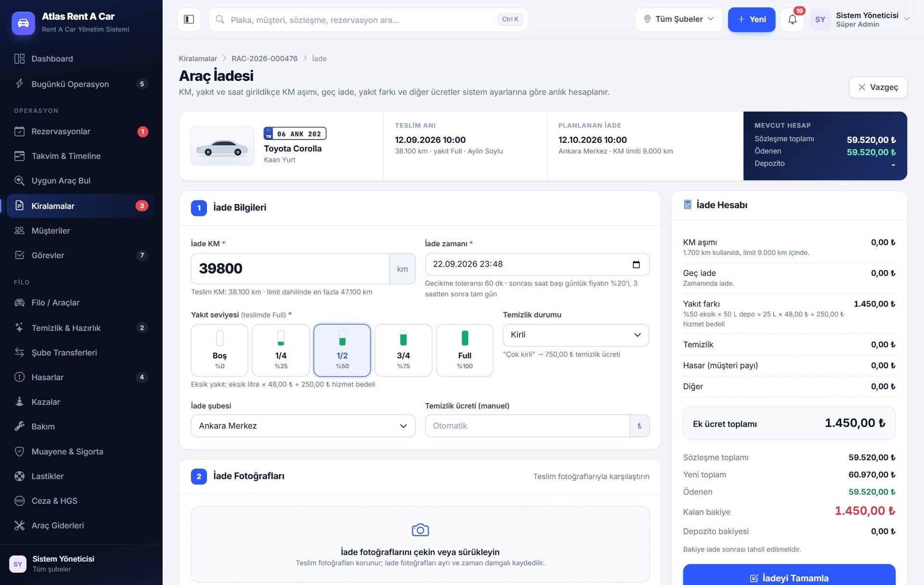Open the Tüm Şubeler branch selector
Screen dimensions: 924x585
coord(679,19)
